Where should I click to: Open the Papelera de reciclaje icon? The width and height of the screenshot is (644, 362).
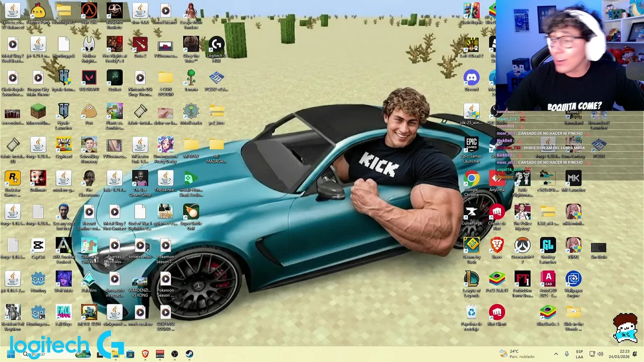tap(471, 317)
